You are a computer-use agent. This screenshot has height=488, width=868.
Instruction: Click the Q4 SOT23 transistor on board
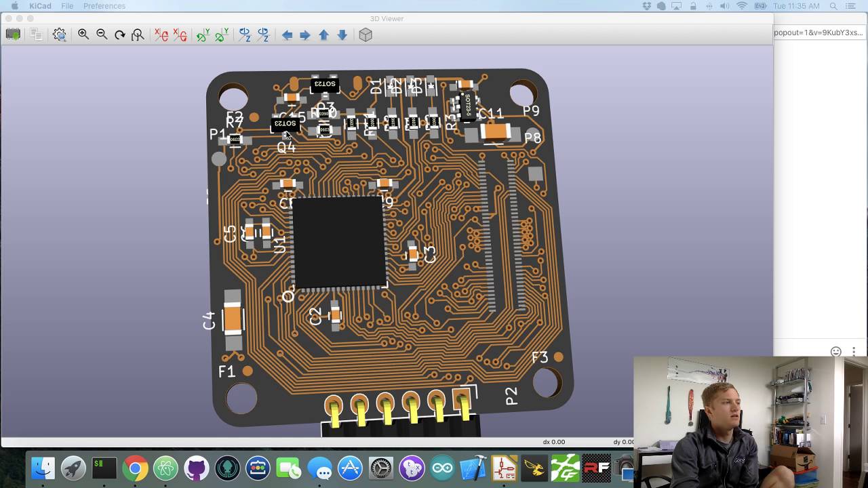(285, 124)
